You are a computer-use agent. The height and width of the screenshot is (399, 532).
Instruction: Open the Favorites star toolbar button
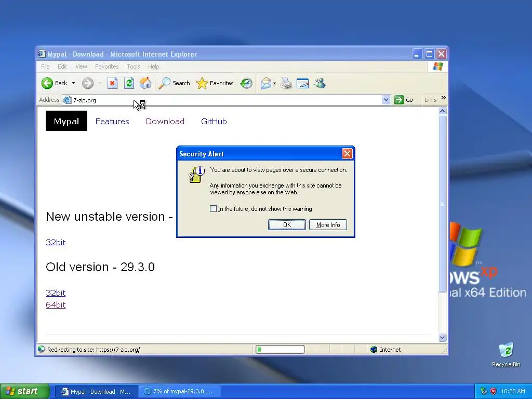point(215,83)
